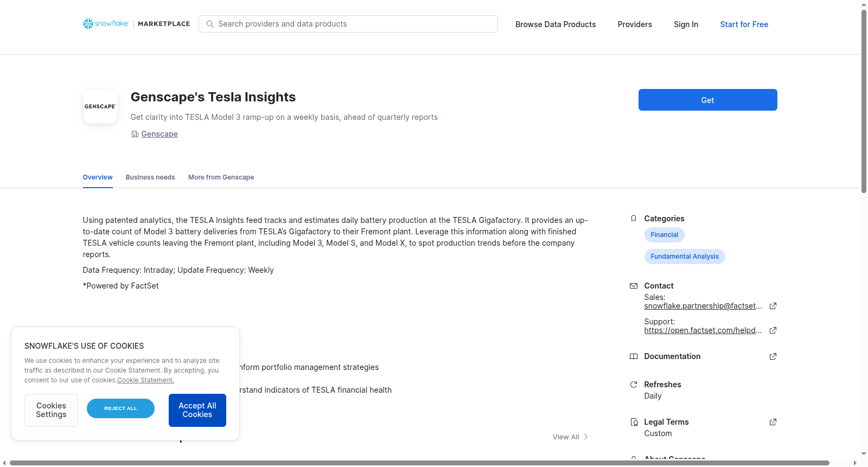Click the Genscape provider logo thumbnail
Viewport: 868px width, 467px height.
(100, 106)
